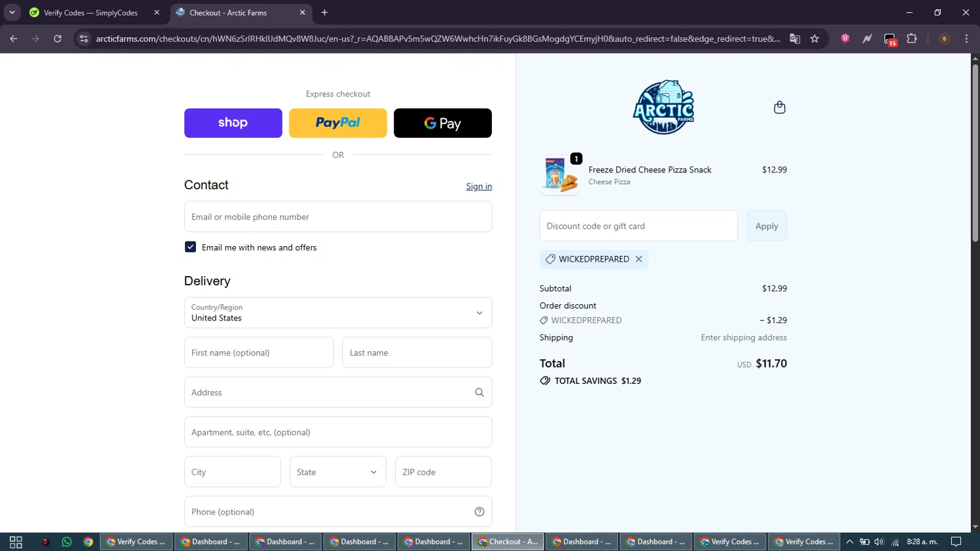The width and height of the screenshot is (980, 551).
Task: Check out with PayPal
Action: pos(338,123)
